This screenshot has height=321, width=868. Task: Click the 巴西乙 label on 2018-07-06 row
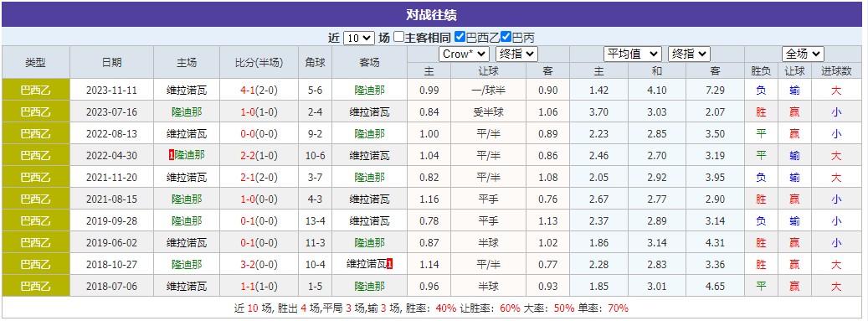click(x=35, y=287)
